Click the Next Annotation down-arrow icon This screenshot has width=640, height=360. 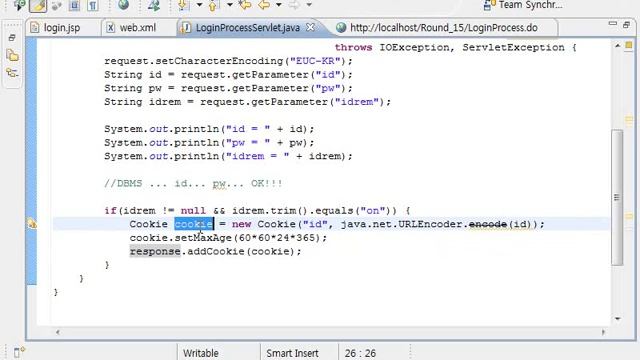(183, 5)
